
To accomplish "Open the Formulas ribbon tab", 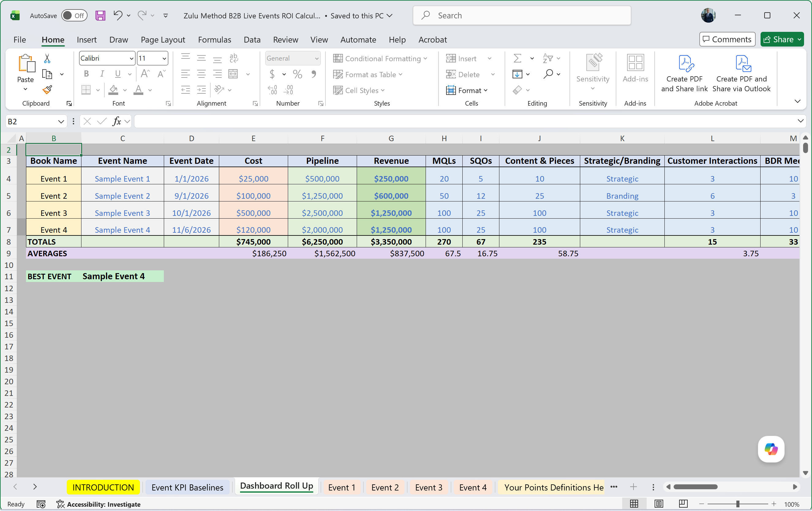I will tap(214, 39).
